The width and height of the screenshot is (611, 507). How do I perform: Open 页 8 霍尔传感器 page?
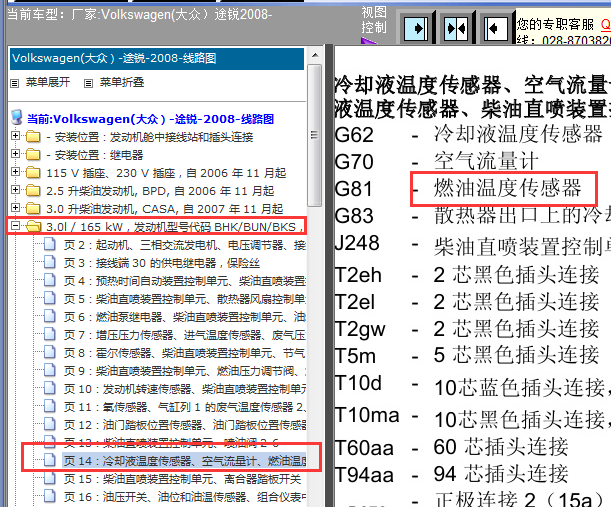[x=180, y=352]
